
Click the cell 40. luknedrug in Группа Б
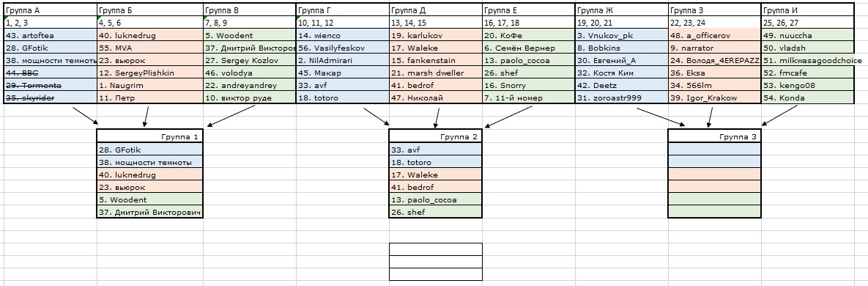pyautogui.click(x=150, y=35)
